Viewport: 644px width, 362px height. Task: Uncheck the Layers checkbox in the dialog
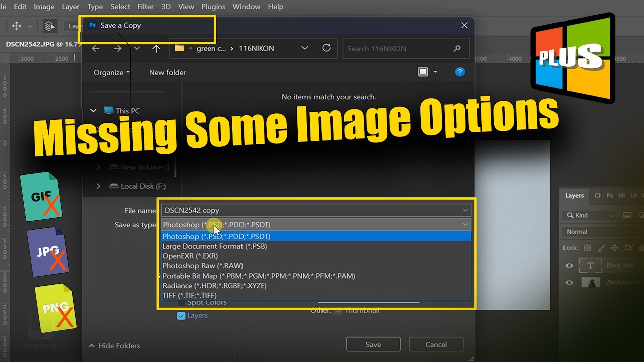pos(181,316)
